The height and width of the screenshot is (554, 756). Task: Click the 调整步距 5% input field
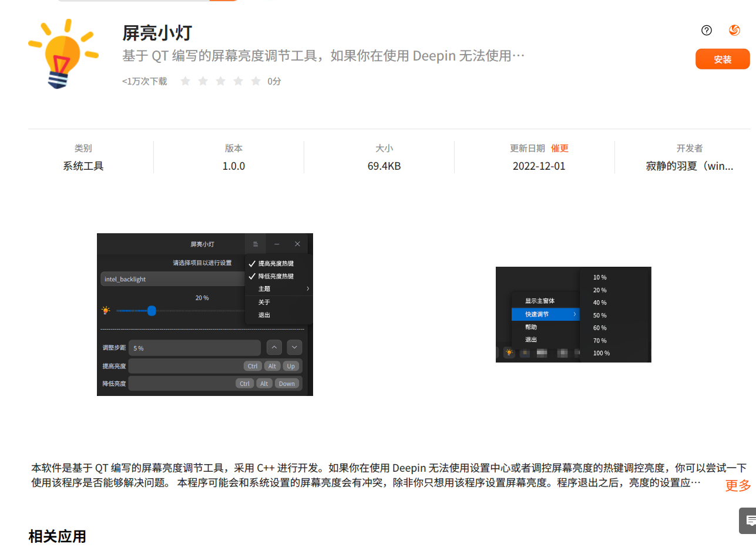pos(194,347)
